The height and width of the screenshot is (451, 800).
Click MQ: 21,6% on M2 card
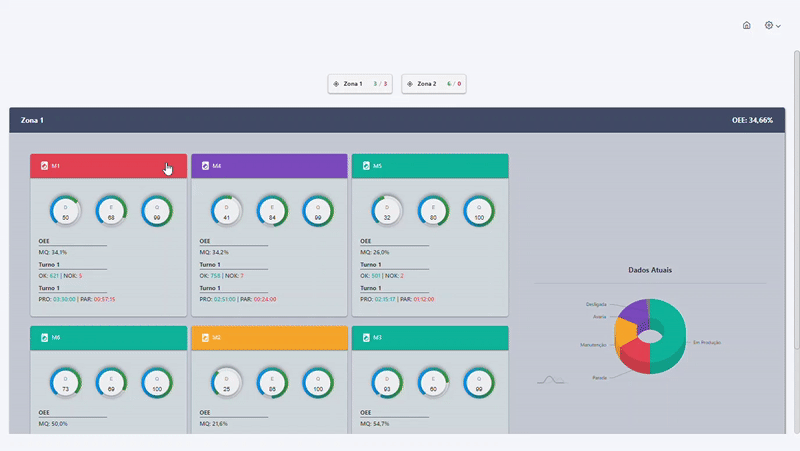213,423
